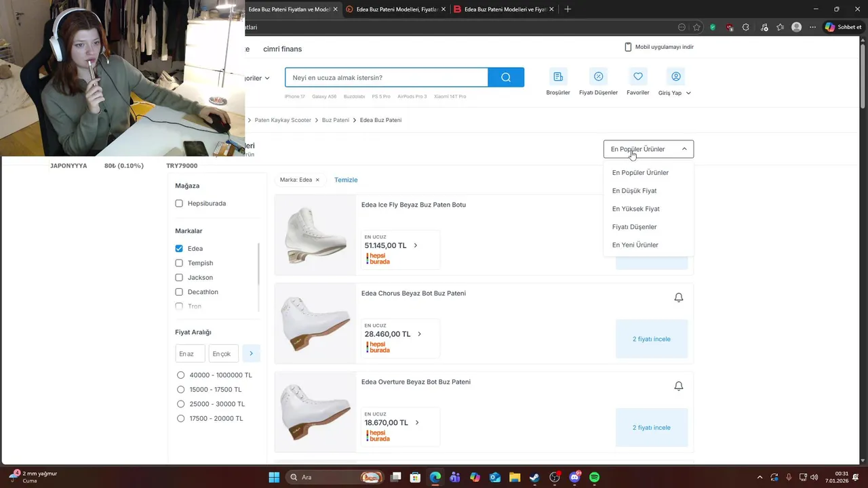Click Buz Pateni breadcrumb link
This screenshot has width=868, height=488.
pyautogui.click(x=336, y=120)
